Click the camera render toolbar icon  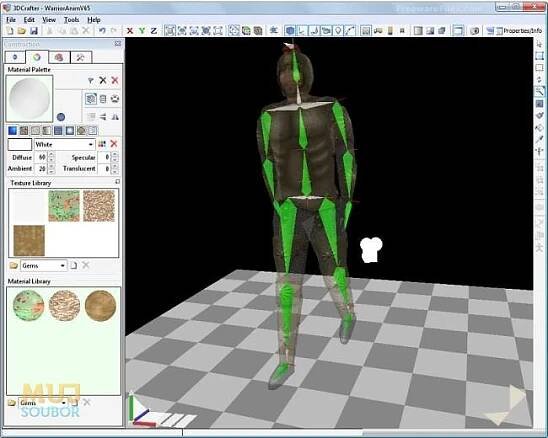coord(474,31)
